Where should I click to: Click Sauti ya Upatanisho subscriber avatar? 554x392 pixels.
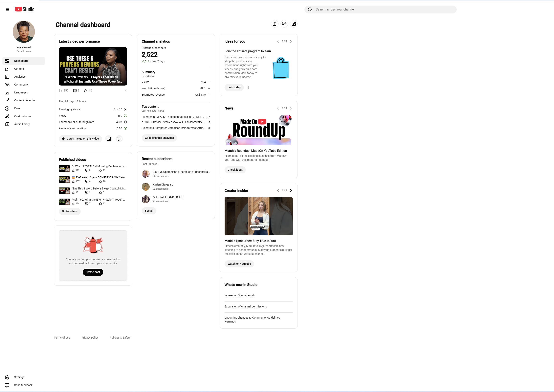(146, 174)
